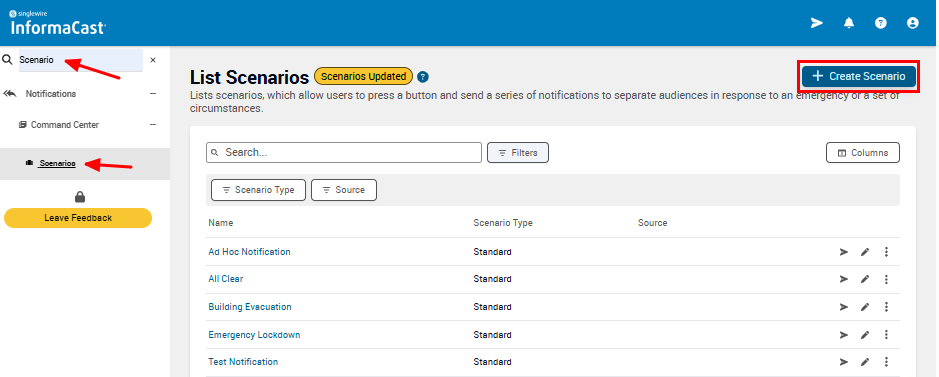Open the Scenario Type filter dropdown

point(259,190)
